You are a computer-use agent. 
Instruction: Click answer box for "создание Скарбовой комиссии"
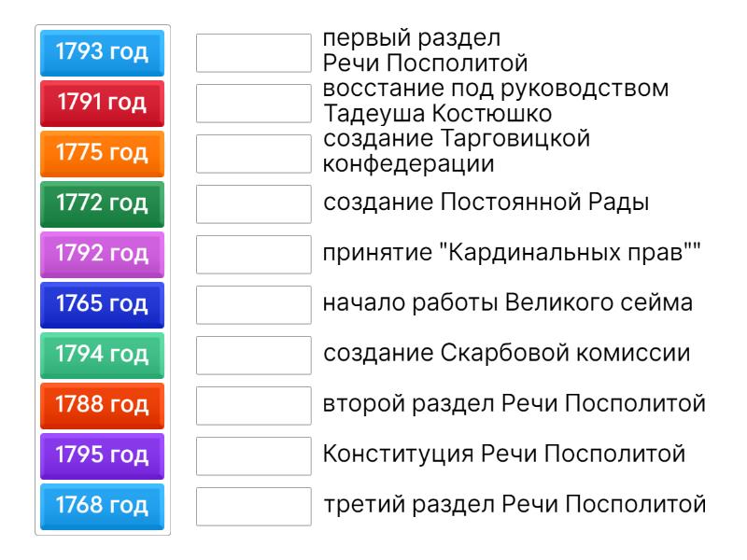pyautogui.click(x=253, y=355)
